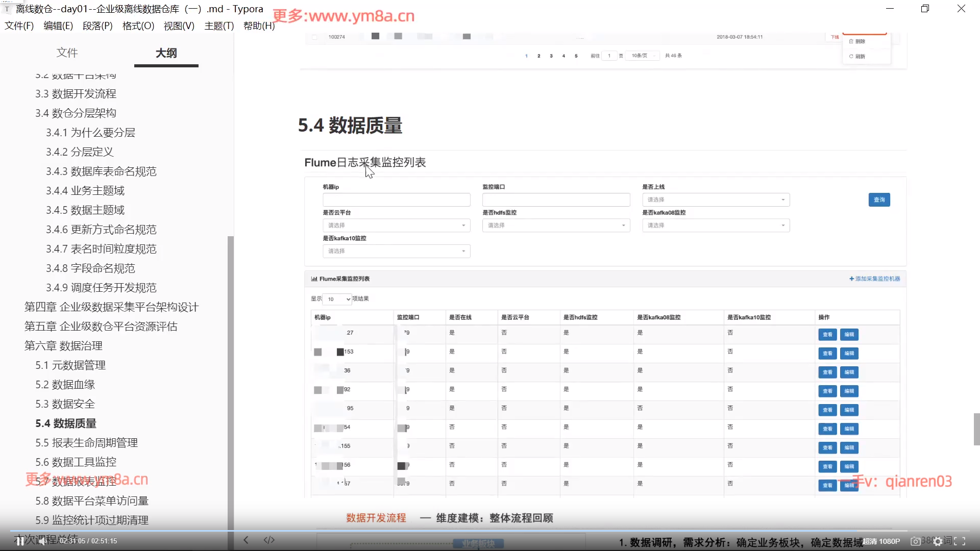This screenshot has height=551, width=980.
Task: Open the 格式(O) menu
Action: pyautogui.click(x=138, y=26)
